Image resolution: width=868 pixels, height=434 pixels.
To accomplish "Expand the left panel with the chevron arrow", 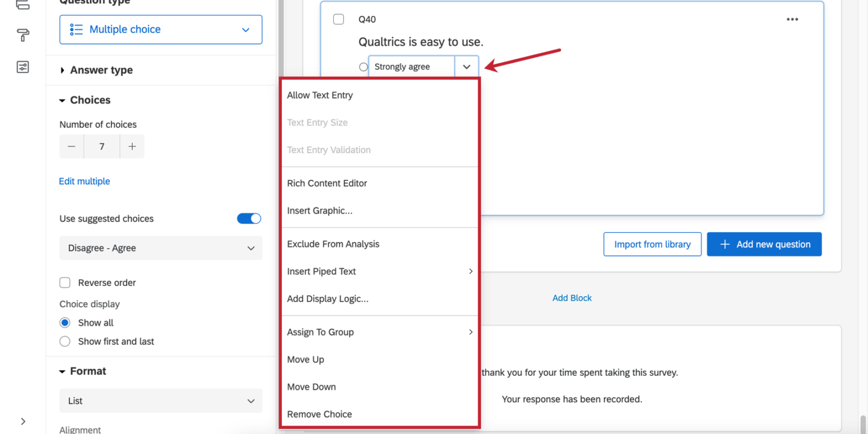I will coord(23,421).
